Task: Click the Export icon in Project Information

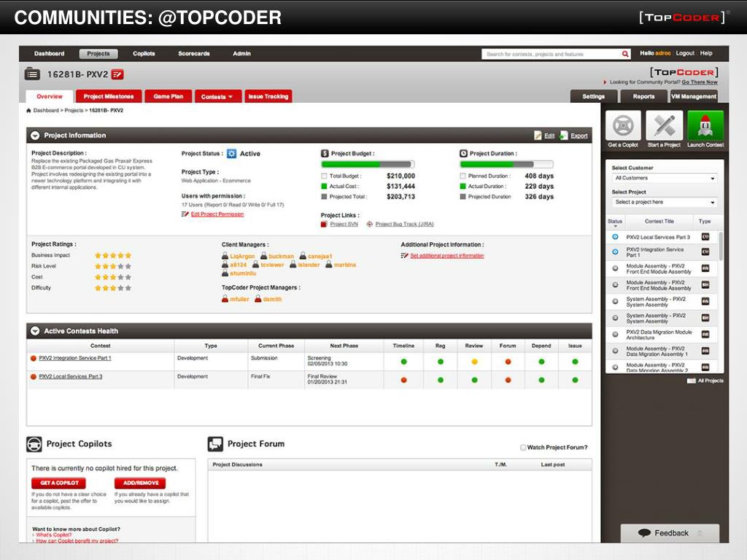Action: tap(564, 136)
